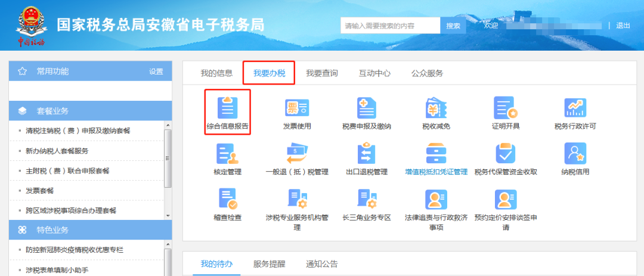
Task: Click 套餐业务 list scrollbar down arrow
Action: coord(168,216)
